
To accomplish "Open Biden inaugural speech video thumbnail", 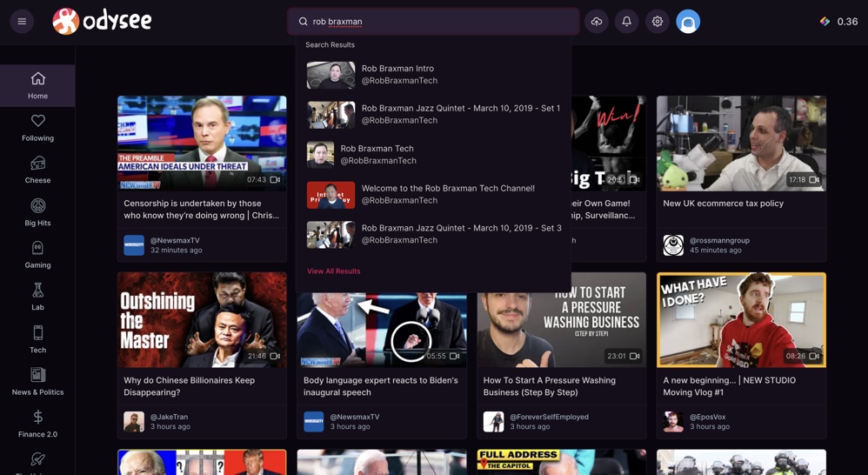I will (x=382, y=330).
